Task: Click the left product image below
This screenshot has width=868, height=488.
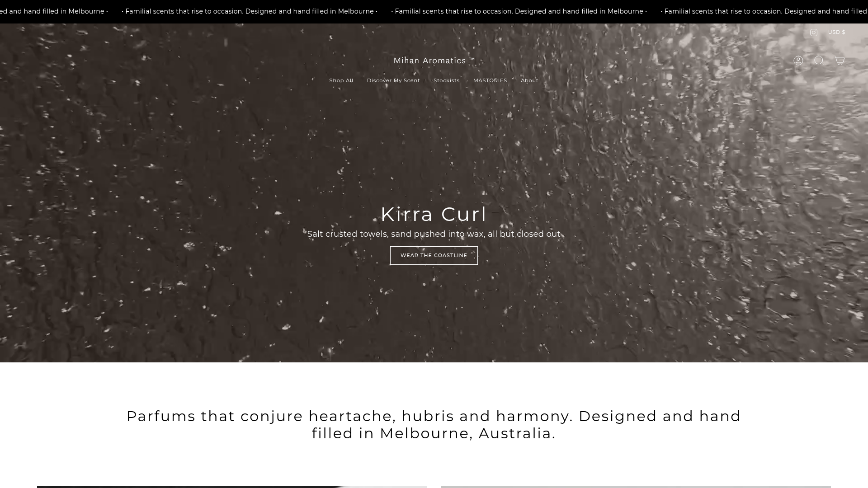Action: [x=231, y=486]
